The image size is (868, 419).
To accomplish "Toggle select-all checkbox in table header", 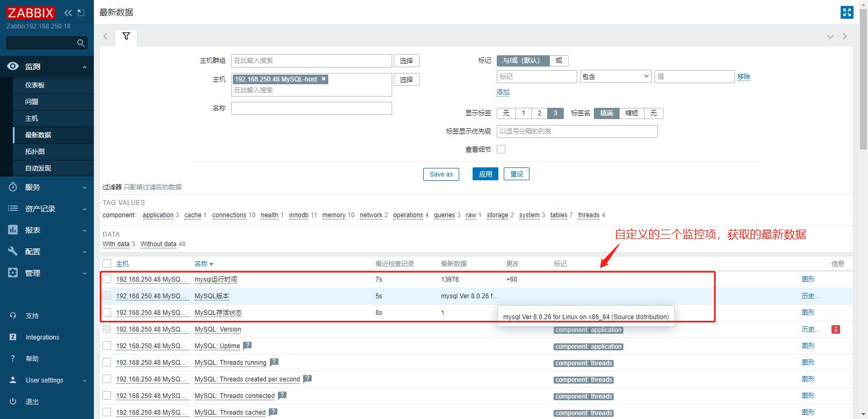I will pyautogui.click(x=107, y=263).
